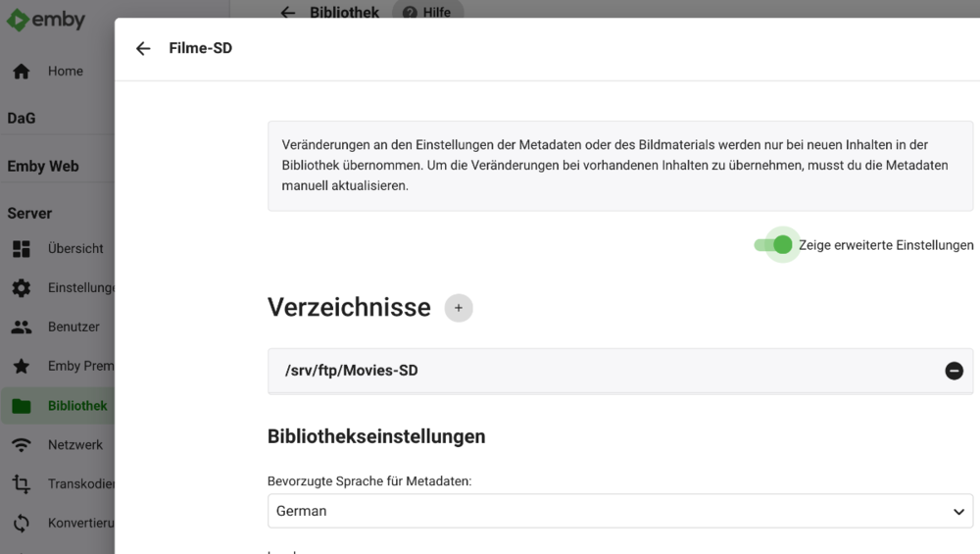This screenshot has width=980, height=554.
Task: Open Konvertierung sync icon
Action: [x=22, y=523]
